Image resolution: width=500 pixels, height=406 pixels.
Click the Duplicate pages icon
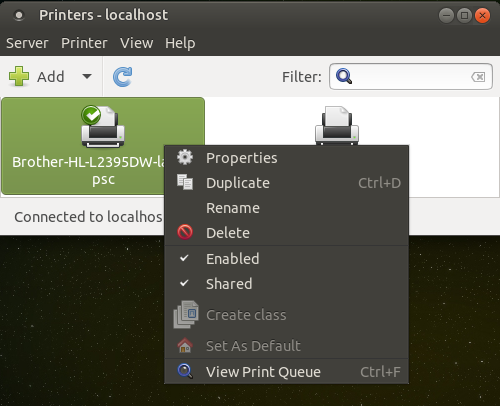pos(185,182)
